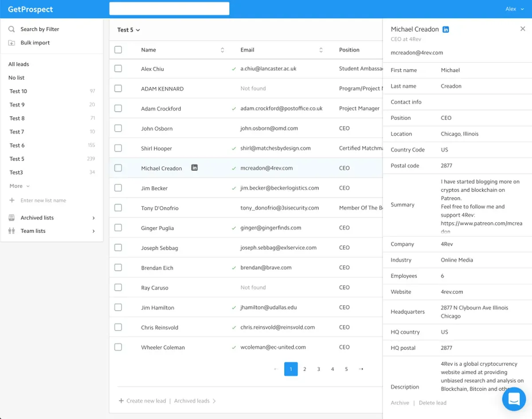The height and width of the screenshot is (419, 532).
Task: Tick the checkbox for Brendan Eich
Action: [x=118, y=267]
